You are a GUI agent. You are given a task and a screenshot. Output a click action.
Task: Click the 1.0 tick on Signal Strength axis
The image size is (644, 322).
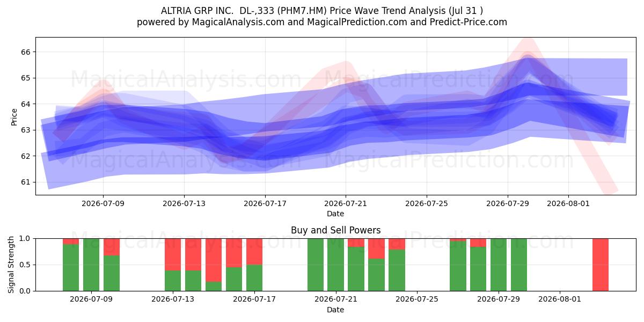[x=25, y=238]
